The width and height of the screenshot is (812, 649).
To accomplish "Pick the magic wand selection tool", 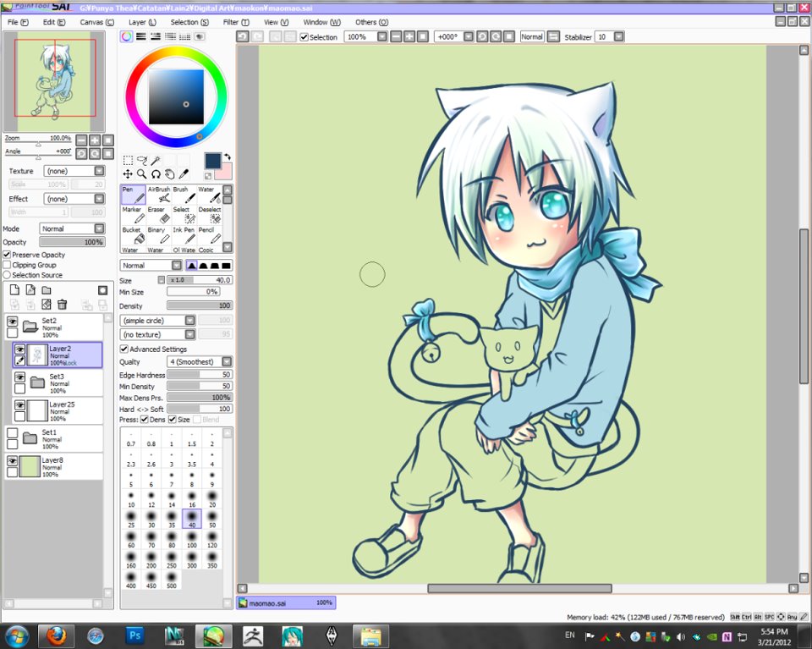I will pos(156,160).
